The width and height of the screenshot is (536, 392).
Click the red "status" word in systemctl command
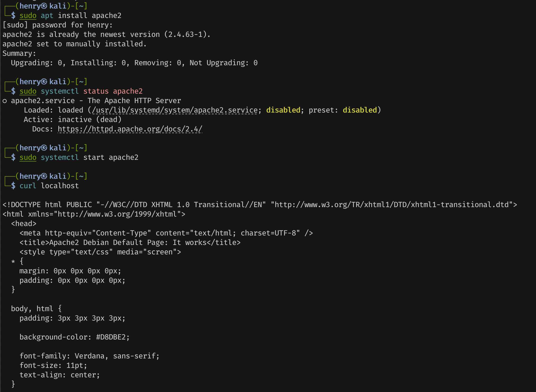click(x=96, y=91)
